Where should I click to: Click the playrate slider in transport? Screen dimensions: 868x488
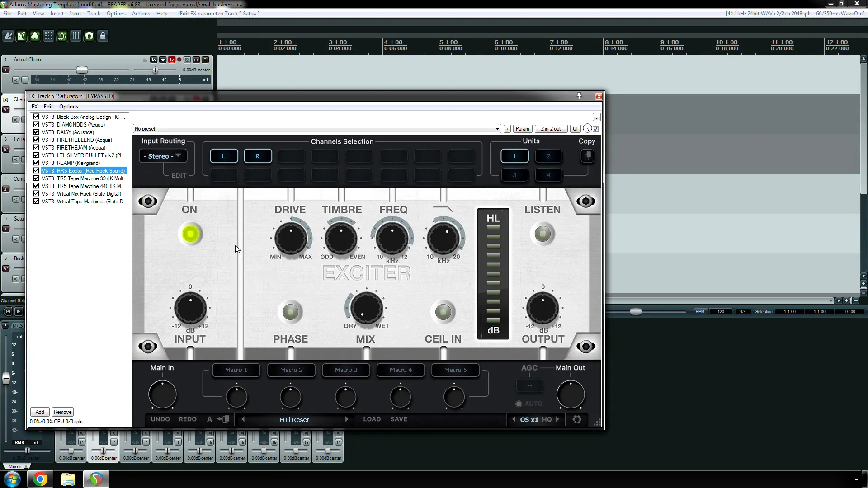636,311
